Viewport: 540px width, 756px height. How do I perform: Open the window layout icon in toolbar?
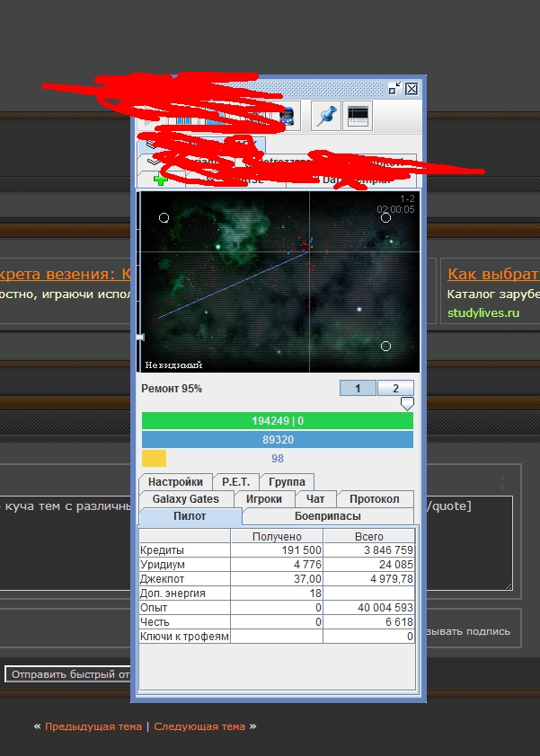[x=358, y=117]
